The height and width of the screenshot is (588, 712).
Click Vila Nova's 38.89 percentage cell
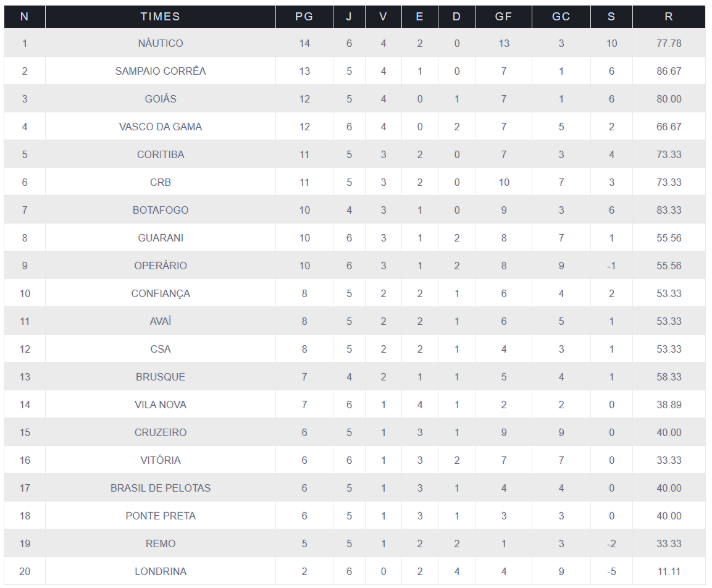tap(669, 405)
